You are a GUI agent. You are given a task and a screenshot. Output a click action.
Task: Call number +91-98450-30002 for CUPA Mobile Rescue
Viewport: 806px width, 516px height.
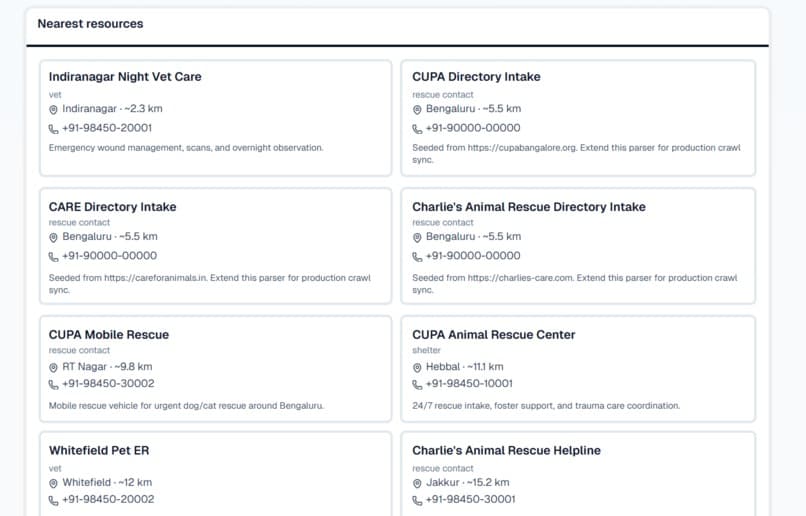(108, 383)
